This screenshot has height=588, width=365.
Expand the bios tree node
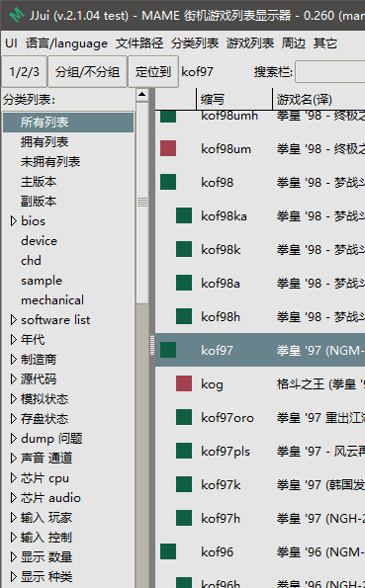click(14, 221)
